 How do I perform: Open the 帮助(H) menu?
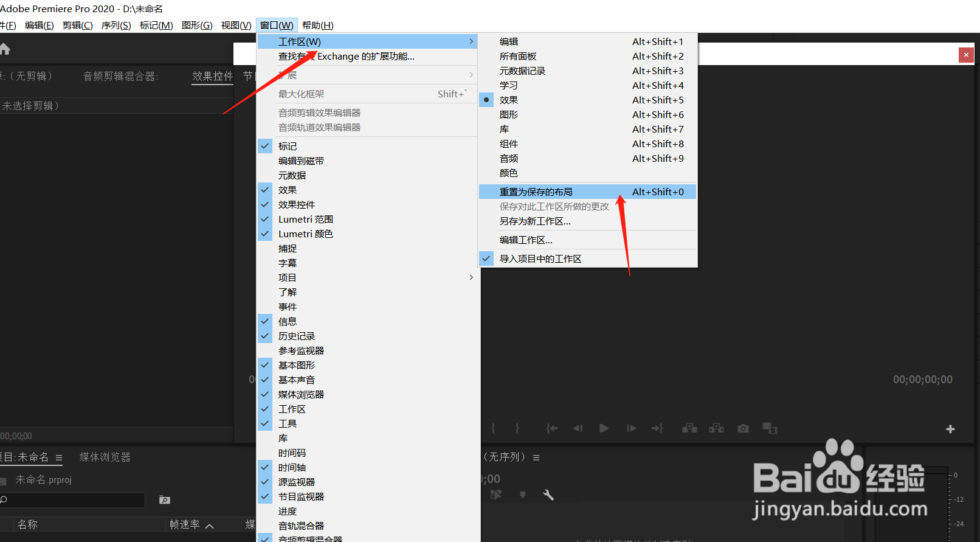(x=318, y=25)
